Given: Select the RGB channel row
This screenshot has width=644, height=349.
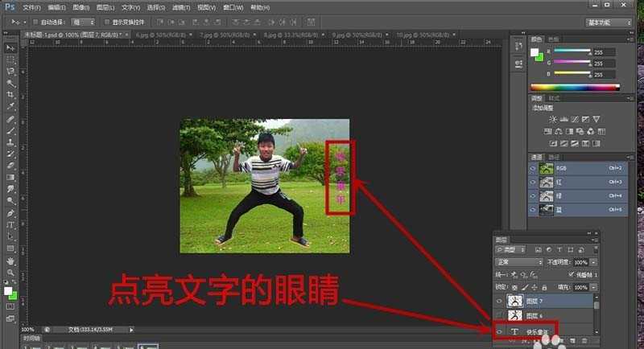Looking at the screenshot, I should (x=578, y=169).
